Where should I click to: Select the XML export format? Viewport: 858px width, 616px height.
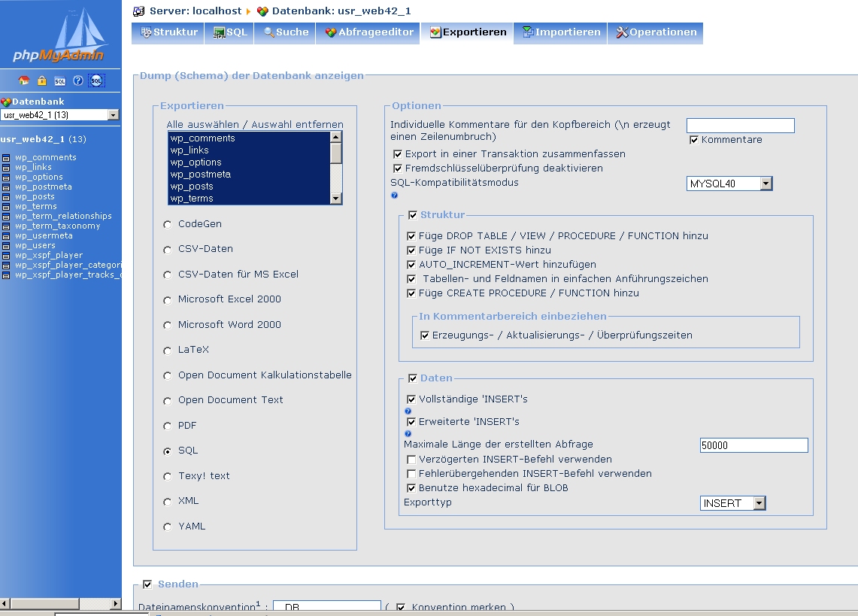(x=168, y=502)
